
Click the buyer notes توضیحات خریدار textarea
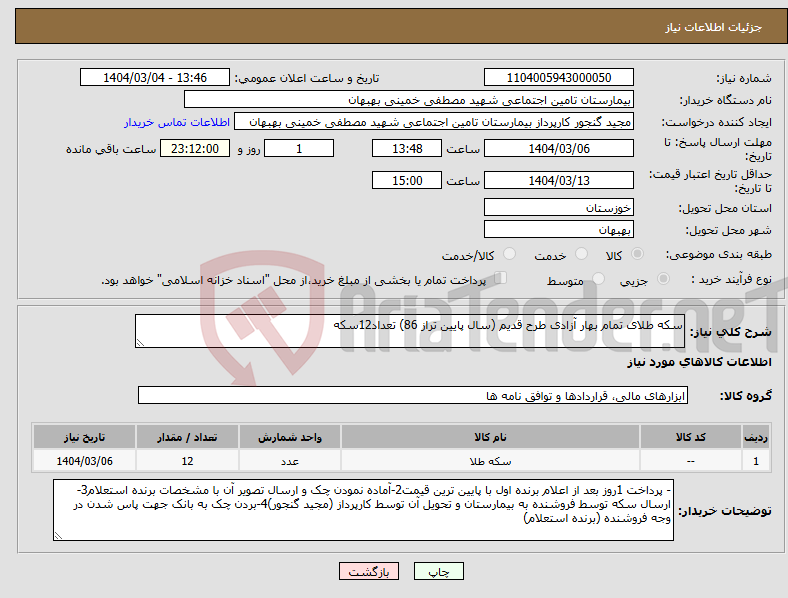point(363,510)
